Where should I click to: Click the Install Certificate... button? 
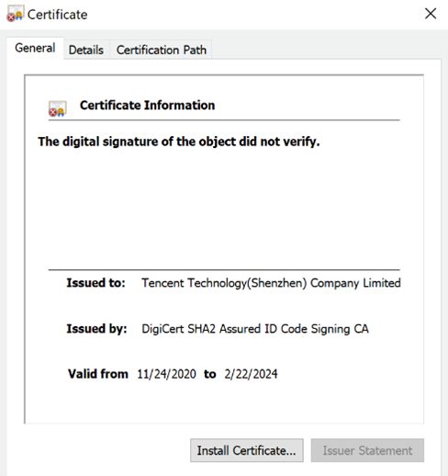[247, 450]
